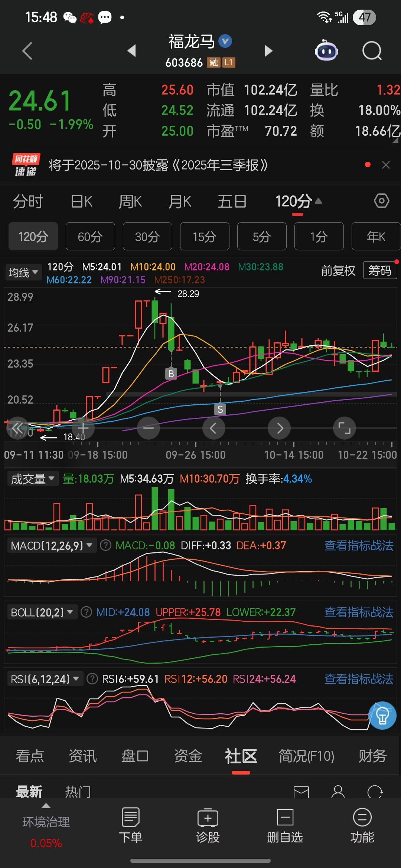This screenshot has height=868, width=401.
Task: Open the community profile person icon
Action: pyautogui.click(x=338, y=792)
